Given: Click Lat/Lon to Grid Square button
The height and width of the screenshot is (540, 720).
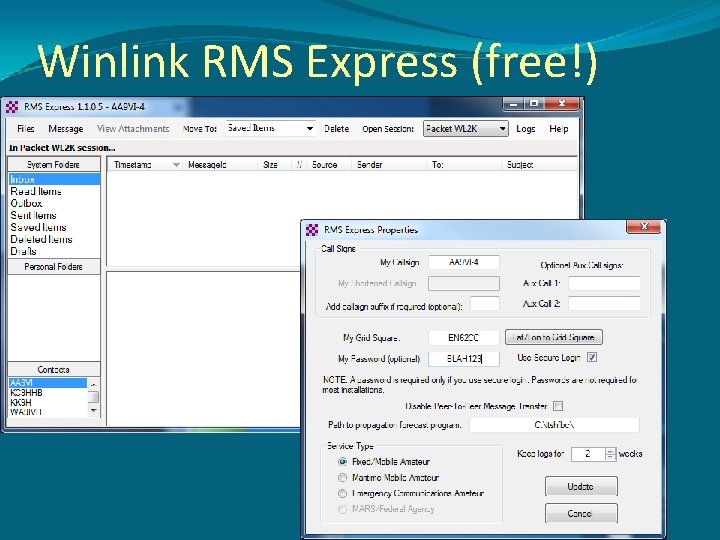Looking at the screenshot, I should click(x=554, y=338).
